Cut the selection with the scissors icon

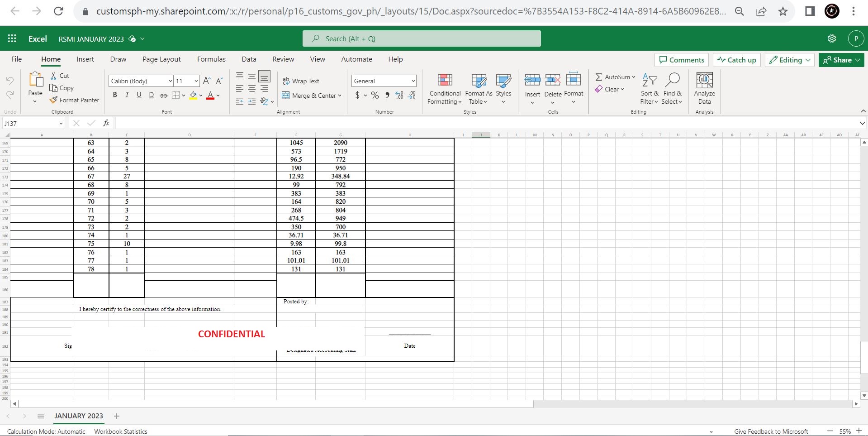[53, 76]
